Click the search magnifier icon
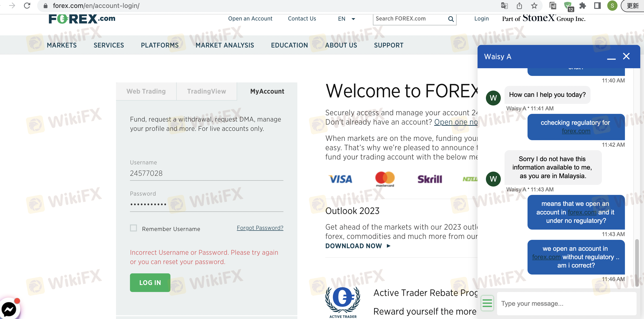Image resolution: width=644 pixels, height=319 pixels. pyautogui.click(x=451, y=19)
